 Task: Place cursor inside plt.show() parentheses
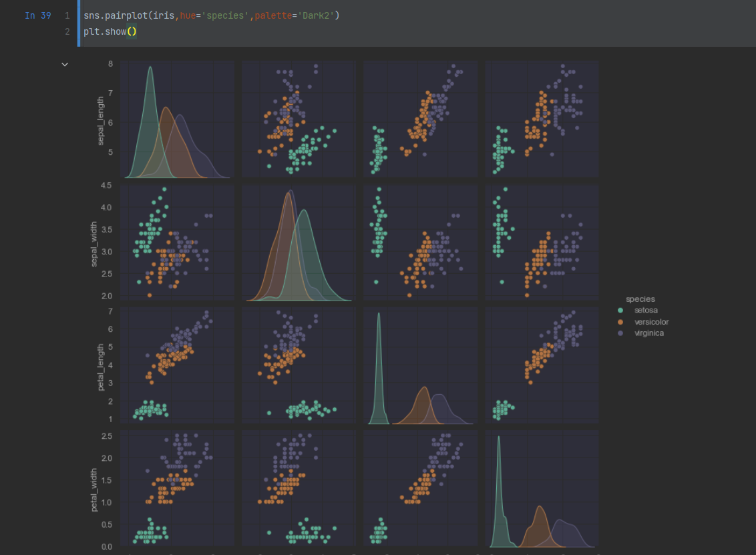tap(132, 31)
